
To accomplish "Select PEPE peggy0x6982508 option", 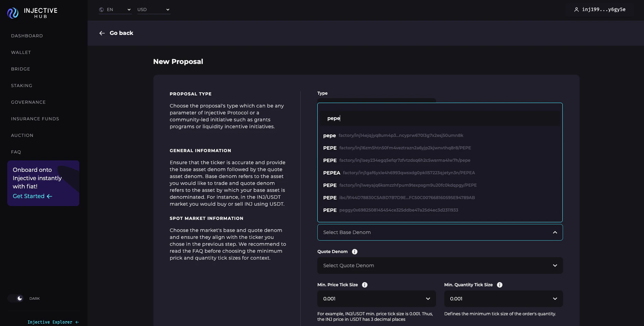I will pyautogui.click(x=440, y=210).
